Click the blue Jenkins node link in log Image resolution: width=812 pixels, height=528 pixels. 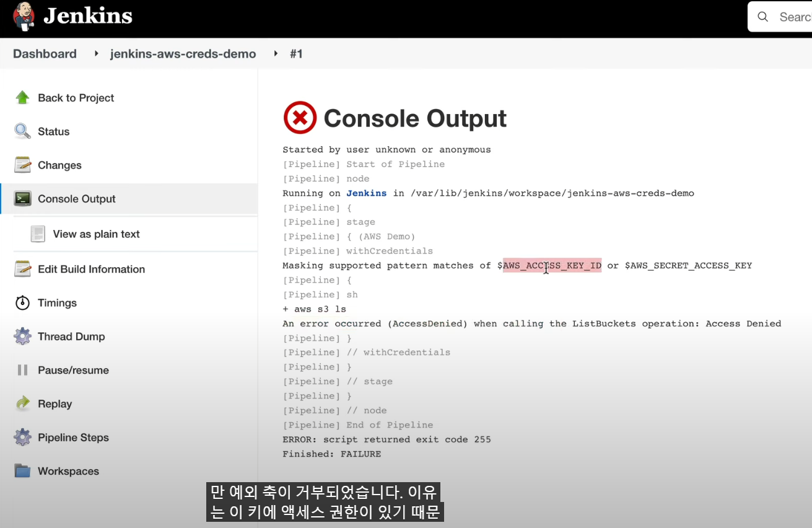coord(366,193)
